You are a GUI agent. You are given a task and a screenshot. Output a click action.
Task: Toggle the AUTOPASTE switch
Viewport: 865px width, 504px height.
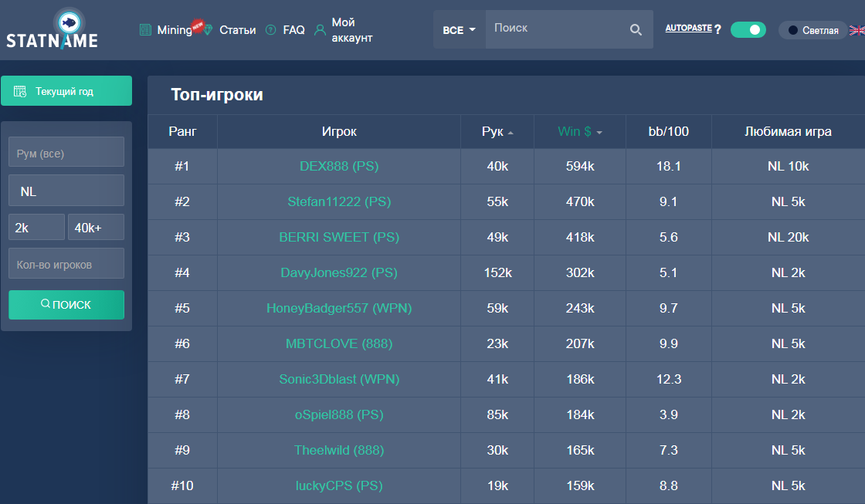(748, 30)
